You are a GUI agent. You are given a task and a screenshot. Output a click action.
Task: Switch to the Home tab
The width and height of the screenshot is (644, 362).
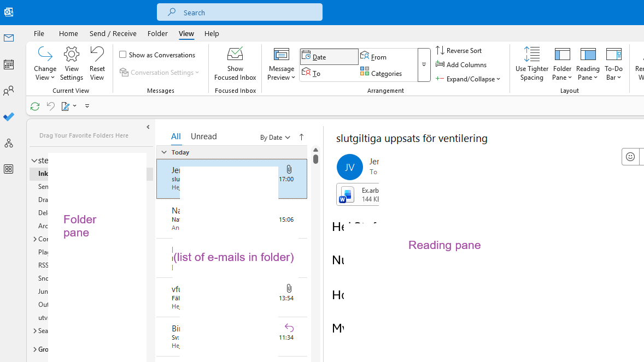tap(68, 34)
